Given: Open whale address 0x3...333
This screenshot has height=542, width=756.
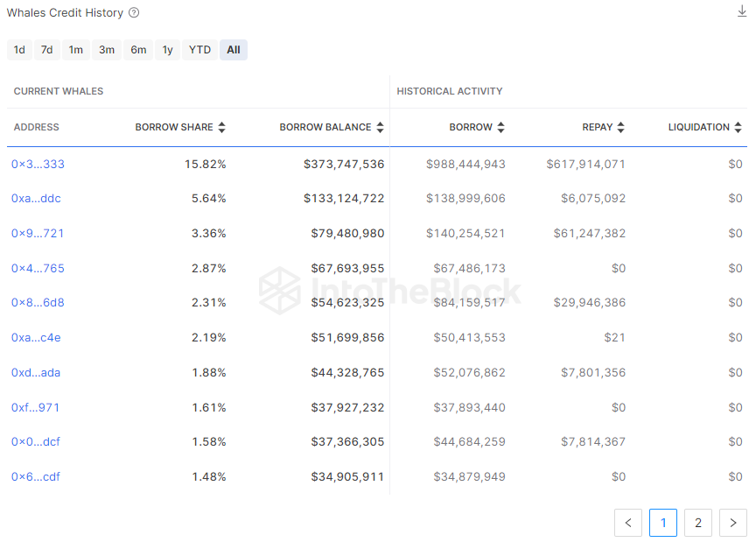Looking at the screenshot, I should coord(38,164).
